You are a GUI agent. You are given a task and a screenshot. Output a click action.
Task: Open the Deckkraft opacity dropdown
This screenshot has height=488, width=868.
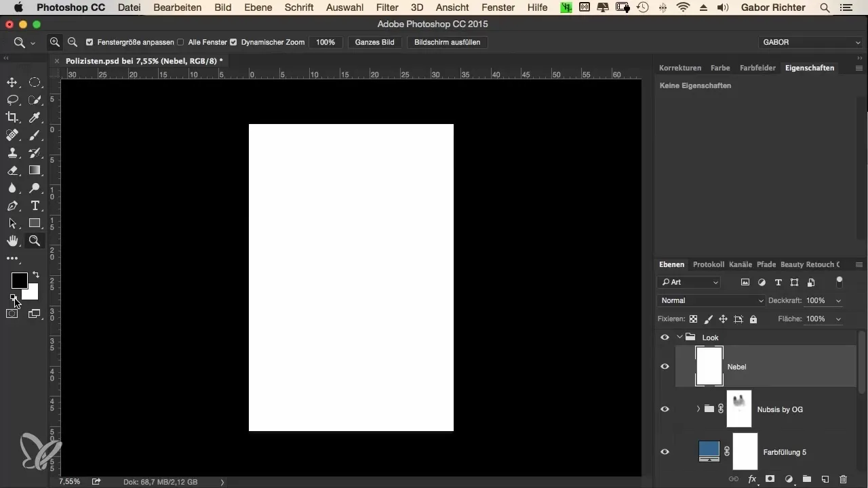tap(839, 300)
